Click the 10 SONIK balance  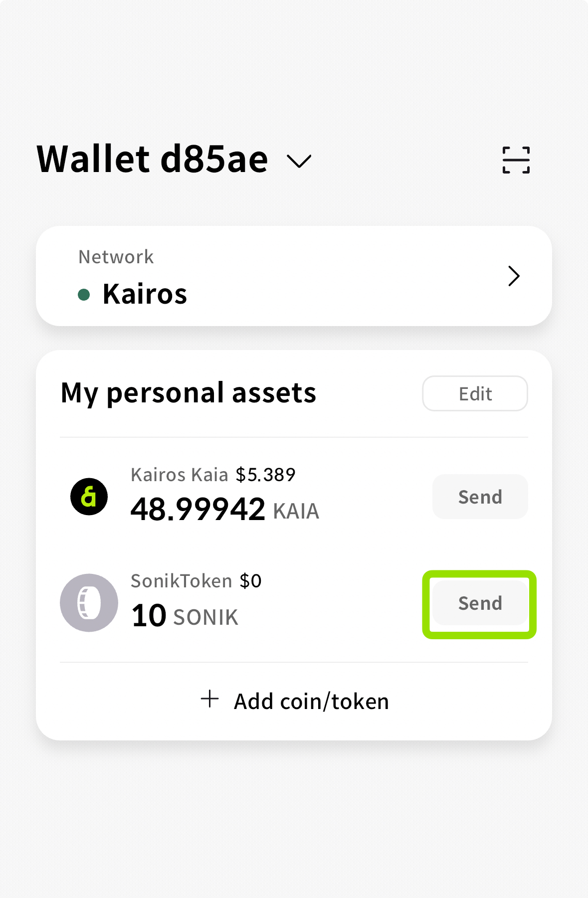coord(185,616)
